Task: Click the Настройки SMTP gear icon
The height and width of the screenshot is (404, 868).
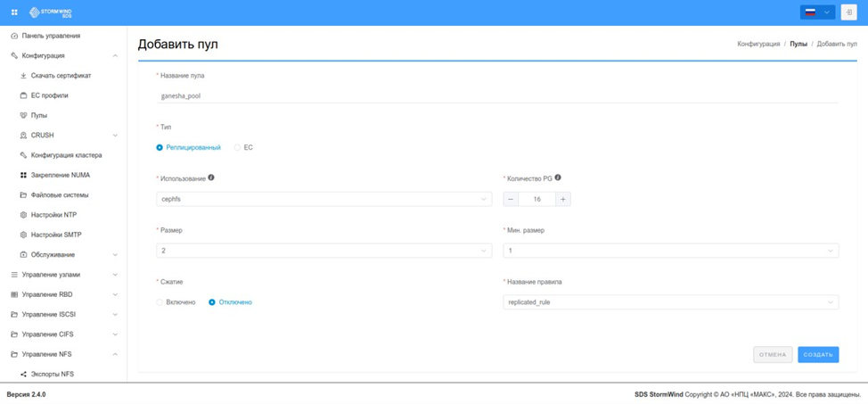Action: click(x=23, y=235)
